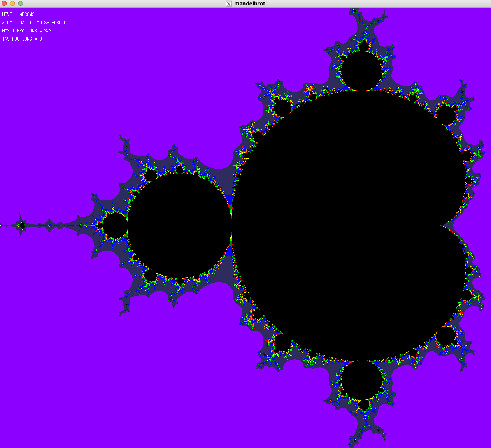The width and height of the screenshot is (491, 448).
Task: Click the small black bulb on left antenna
Action: tap(115, 225)
